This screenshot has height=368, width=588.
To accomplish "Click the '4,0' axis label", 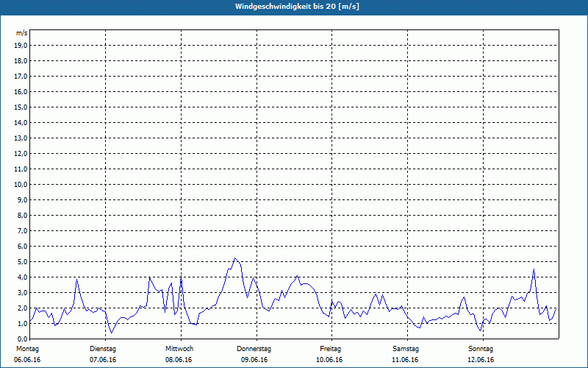I will coord(22,277).
